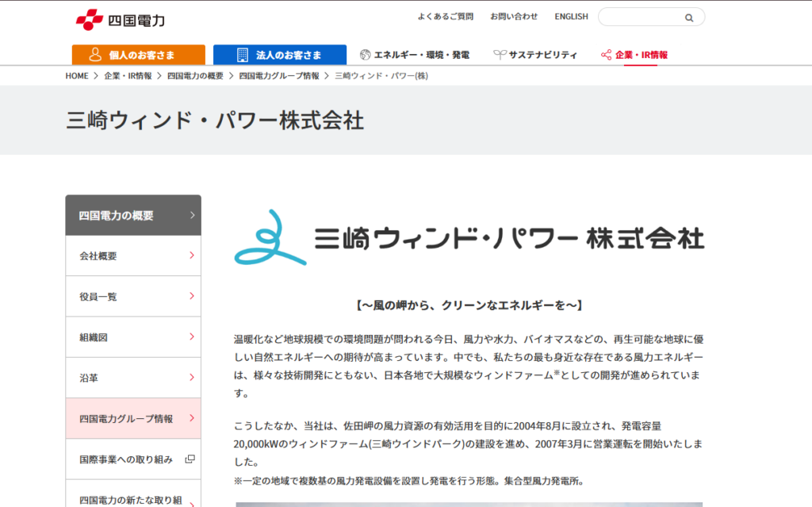This screenshot has height=507, width=812.
Task: Click the chevron on 組織図 row
Action: point(192,337)
